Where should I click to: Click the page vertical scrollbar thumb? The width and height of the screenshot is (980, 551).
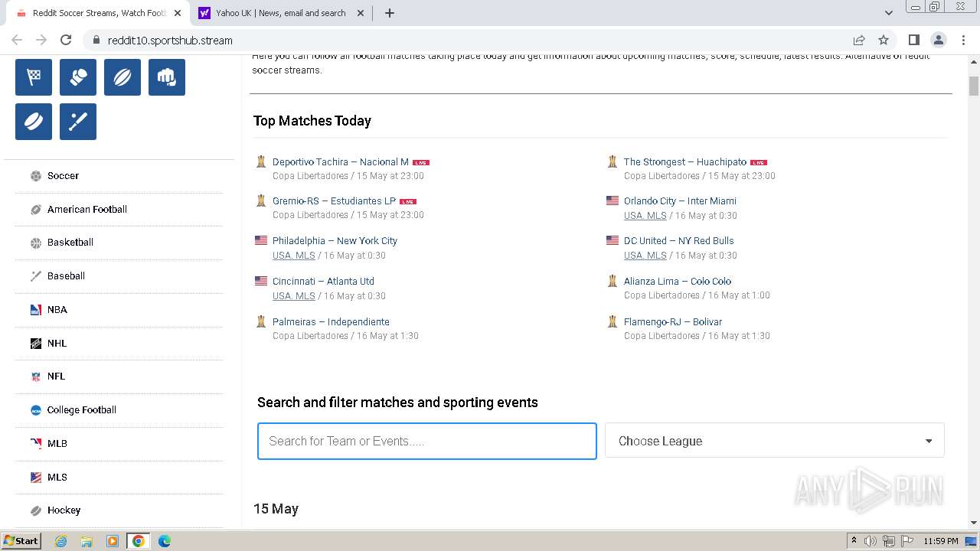pyautogui.click(x=974, y=86)
